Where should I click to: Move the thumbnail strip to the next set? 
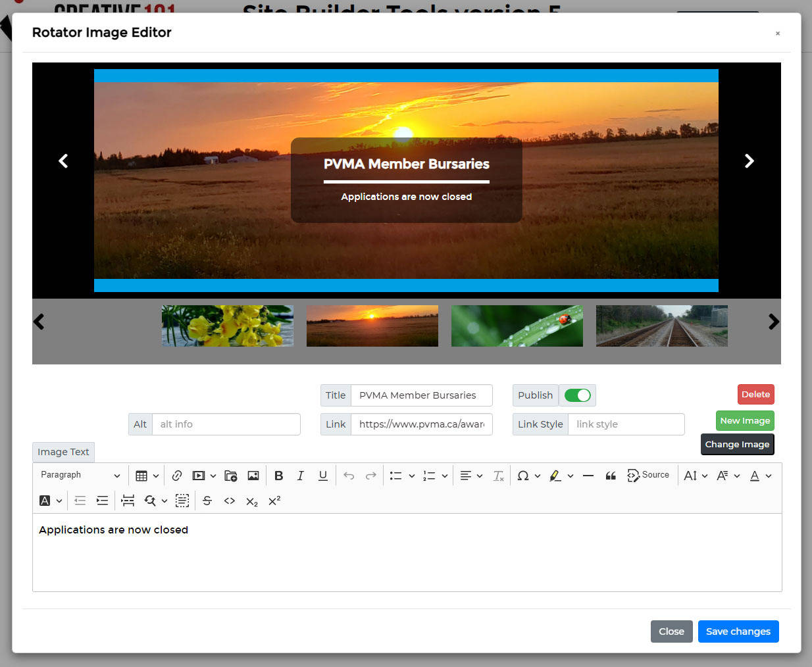(774, 322)
